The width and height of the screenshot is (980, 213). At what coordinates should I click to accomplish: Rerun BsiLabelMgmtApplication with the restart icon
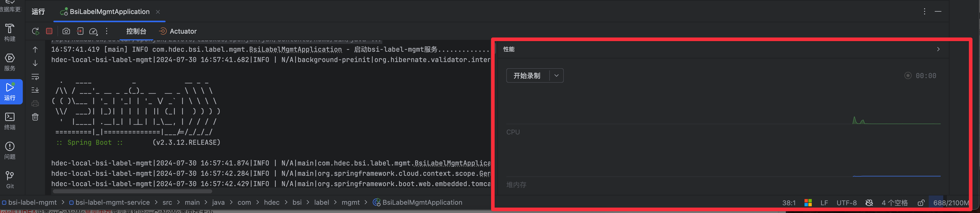tap(35, 31)
